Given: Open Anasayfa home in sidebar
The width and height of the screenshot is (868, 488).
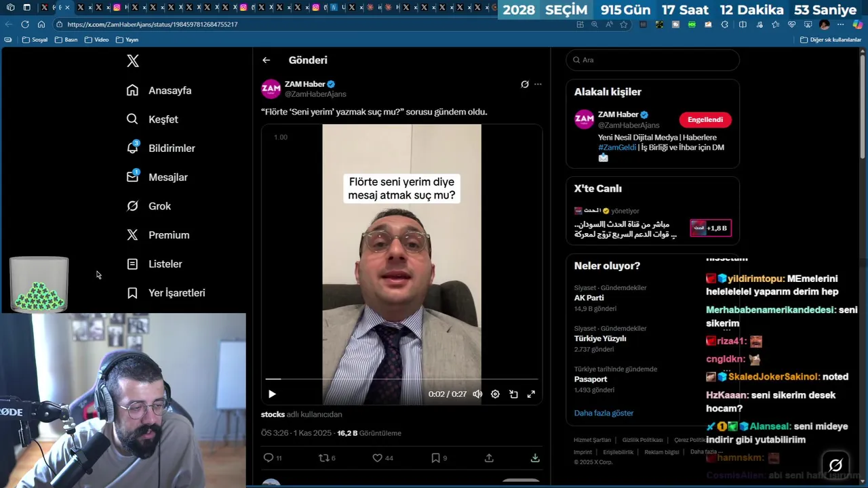Looking at the screenshot, I should (x=159, y=90).
